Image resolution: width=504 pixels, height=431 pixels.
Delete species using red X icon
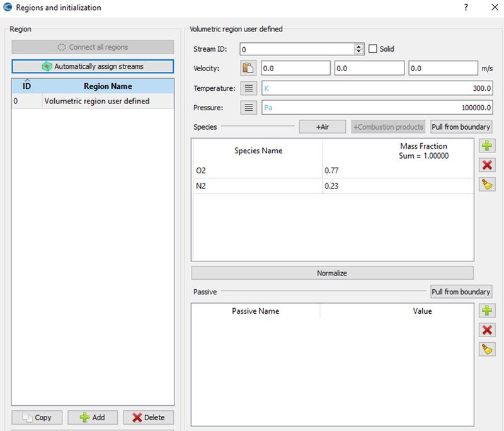pyautogui.click(x=486, y=165)
